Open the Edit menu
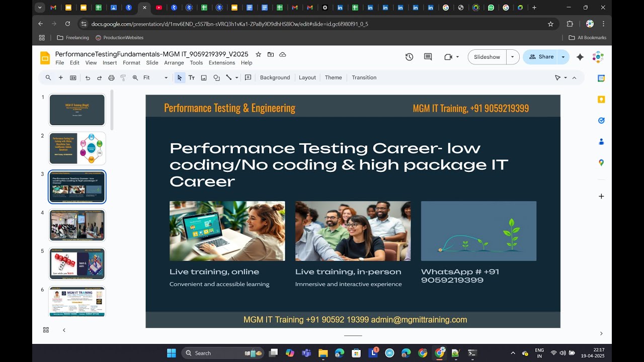The image size is (644, 362). [x=74, y=63]
